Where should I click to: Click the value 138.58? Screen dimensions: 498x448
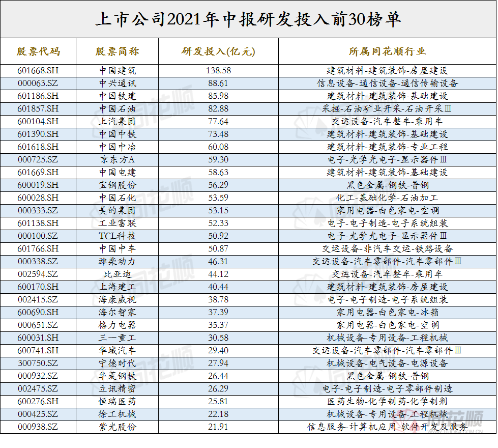218,71
